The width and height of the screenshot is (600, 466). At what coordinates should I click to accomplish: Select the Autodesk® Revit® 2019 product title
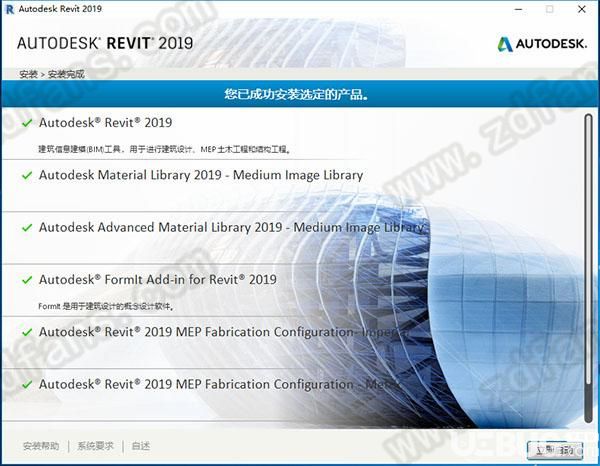pos(106,123)
